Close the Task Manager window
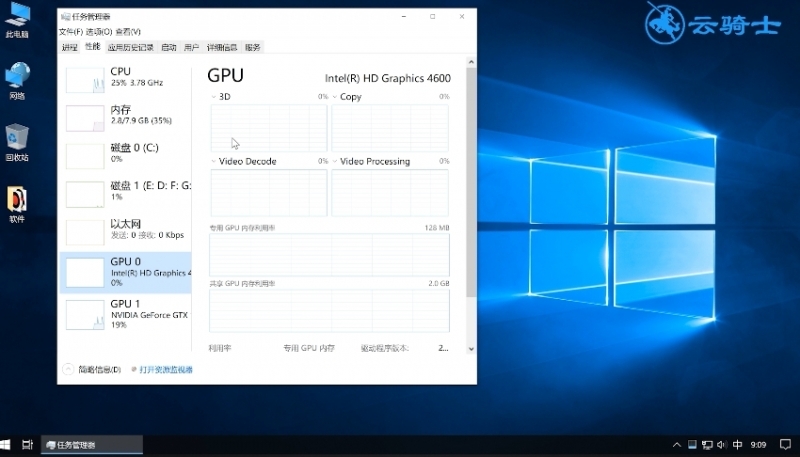 [462, 16]
